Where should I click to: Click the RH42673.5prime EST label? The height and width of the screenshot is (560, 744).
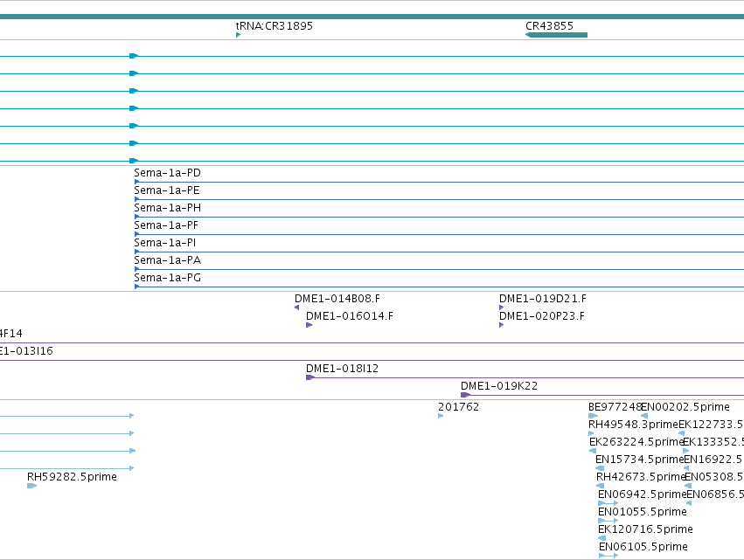pyautogui.click(x=642, y=477)
